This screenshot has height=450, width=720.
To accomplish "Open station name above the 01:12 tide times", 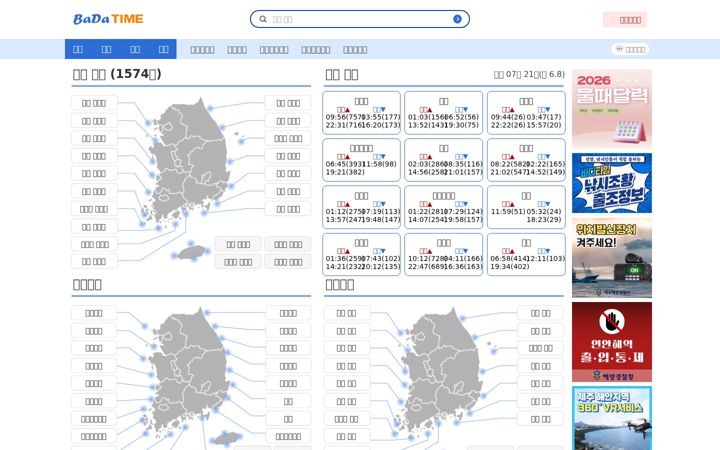I will point(361,196).
